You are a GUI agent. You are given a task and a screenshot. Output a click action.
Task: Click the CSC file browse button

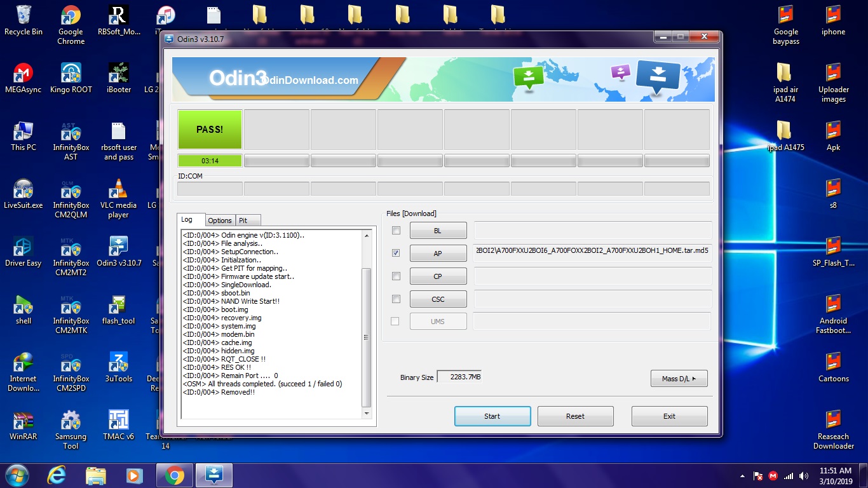(x=438, y=299)
